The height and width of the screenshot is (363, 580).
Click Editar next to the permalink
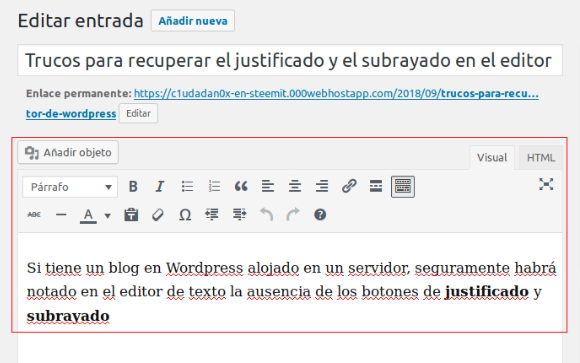(x=138, y=113)
